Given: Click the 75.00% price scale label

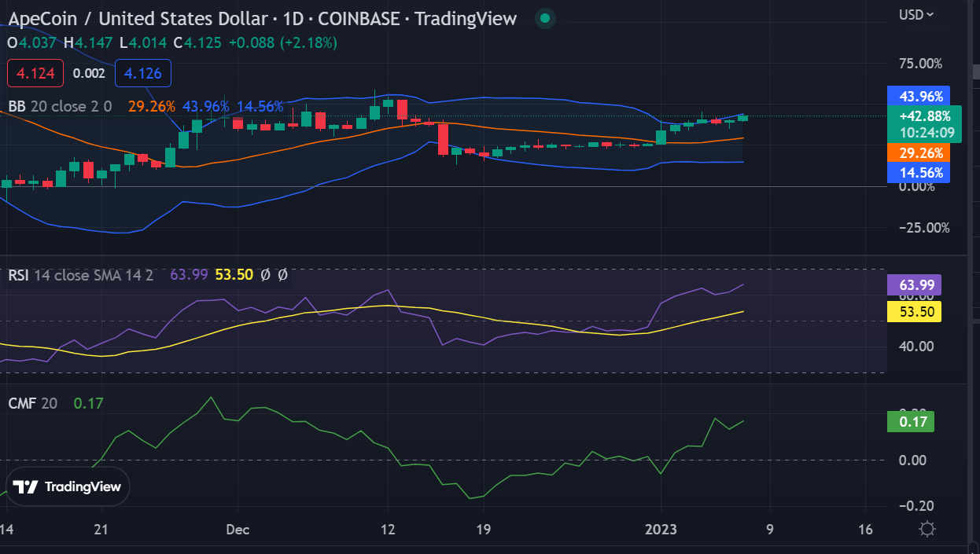Looking at the screenshot, I should (x=919, y=64).
